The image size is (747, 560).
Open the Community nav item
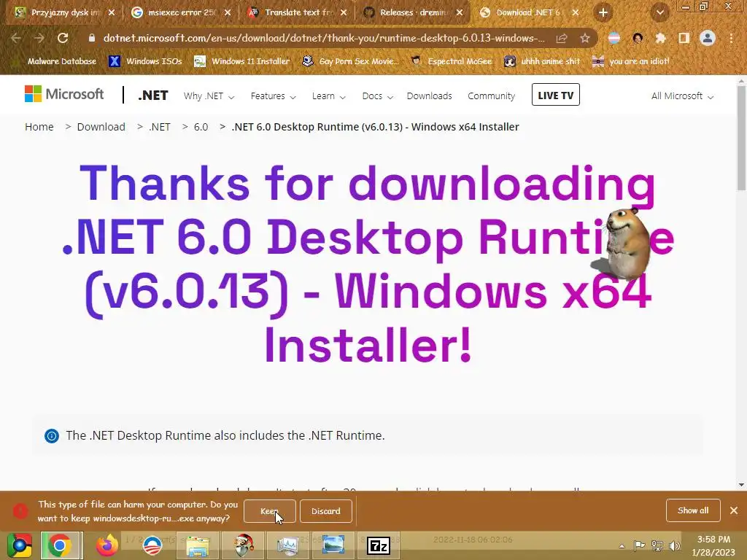click(491, 96)
